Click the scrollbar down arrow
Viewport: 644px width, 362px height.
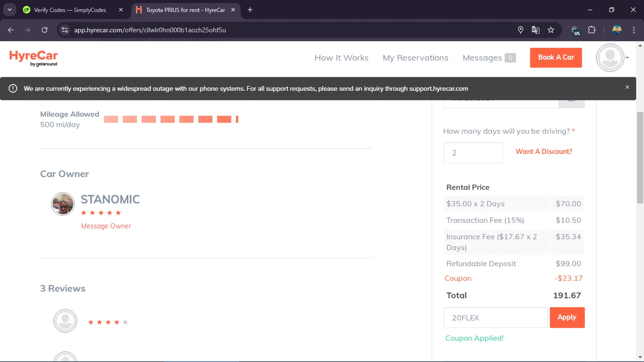(640, 357)
